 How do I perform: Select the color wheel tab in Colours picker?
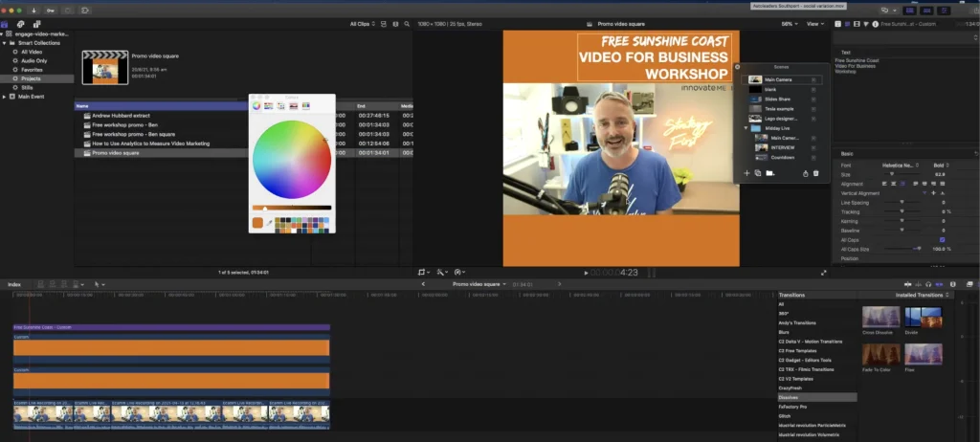pos(256,105)
